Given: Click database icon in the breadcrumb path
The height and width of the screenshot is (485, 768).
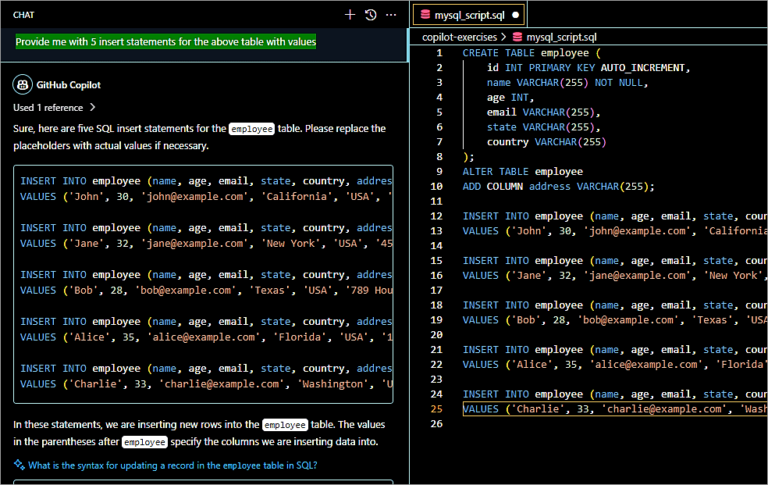Looking at the screenshot, I should click(x=517, y=36).
